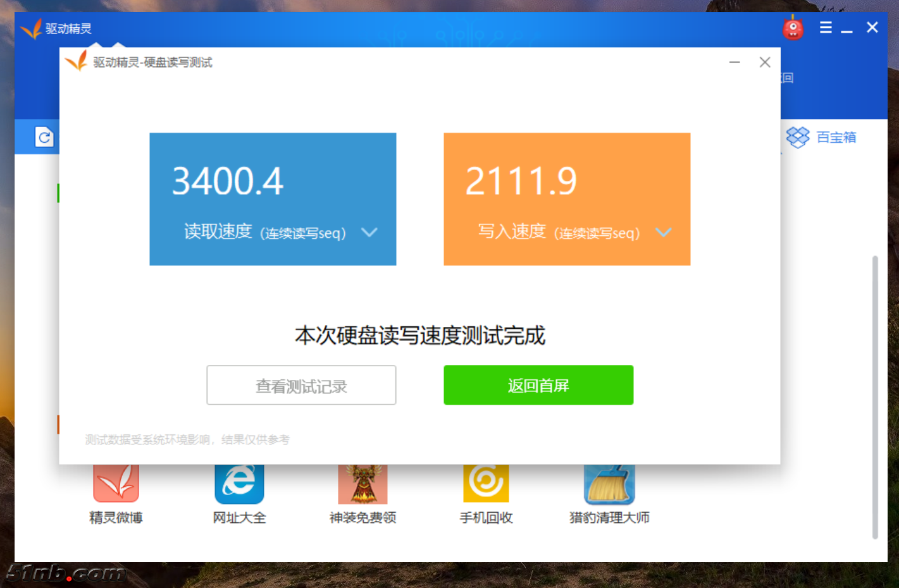This screenshot has height=588, width=899.
Task: Open the hamburger menu in the title bar
Action: pyautogui.click(x=825, y=27)
